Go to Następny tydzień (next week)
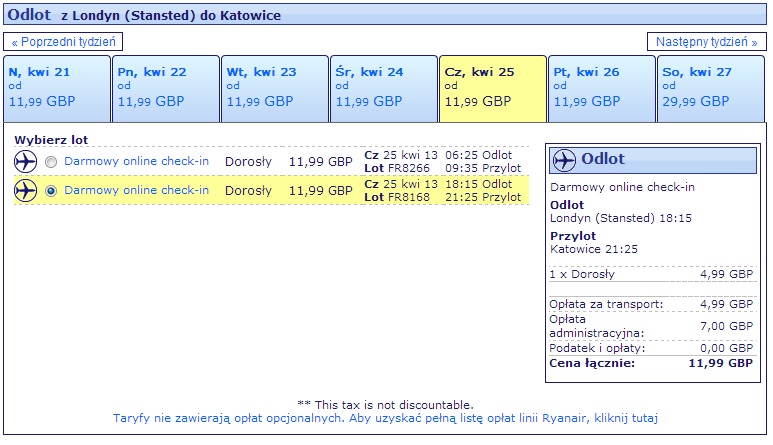Image resolution: width=773 pixels, height=445 pixels. 706,42
